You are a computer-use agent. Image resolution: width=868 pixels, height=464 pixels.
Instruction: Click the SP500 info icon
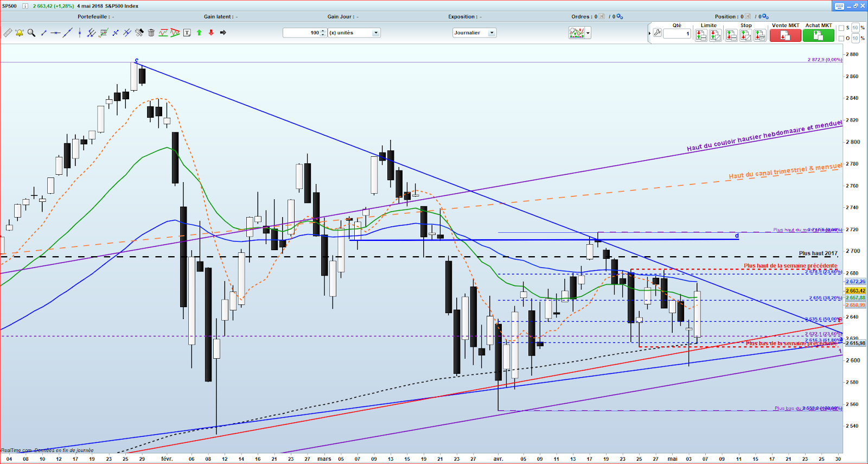[x=25, y=6]
